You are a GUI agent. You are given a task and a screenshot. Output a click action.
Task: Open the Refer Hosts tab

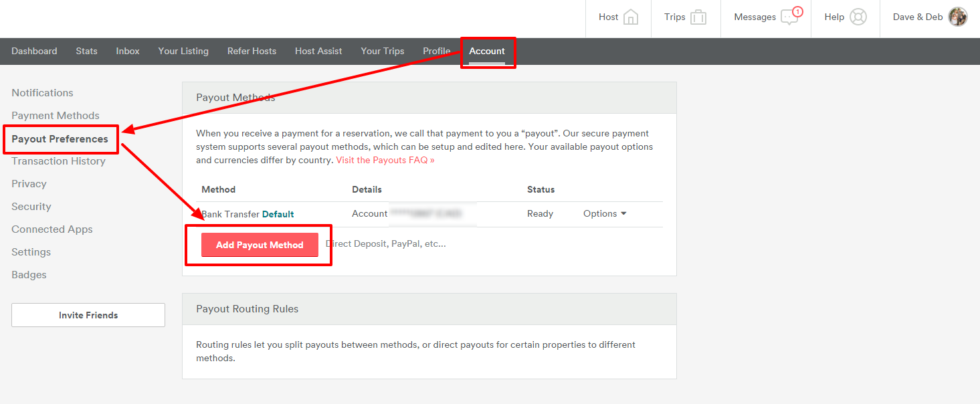coord(252,51)
